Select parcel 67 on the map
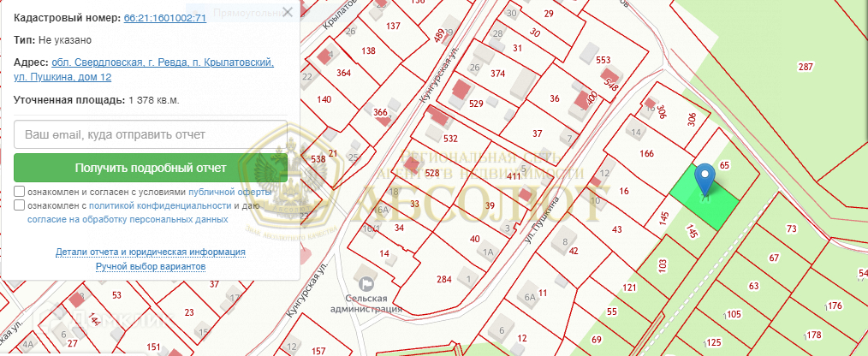The width and height of the screenshot is (868, 356). pos(773,258)
